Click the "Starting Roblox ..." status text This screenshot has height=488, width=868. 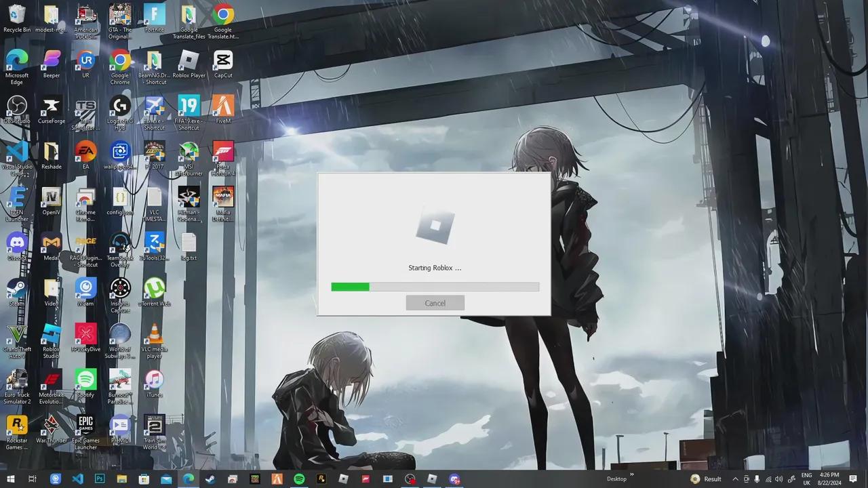[x=435, y=268]
